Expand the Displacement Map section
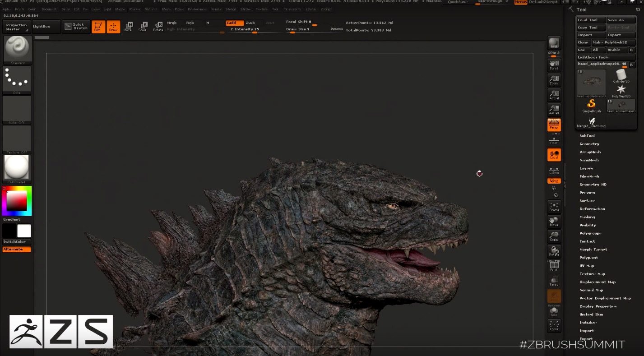Screen dimensions: 644x356 point(598,282)
